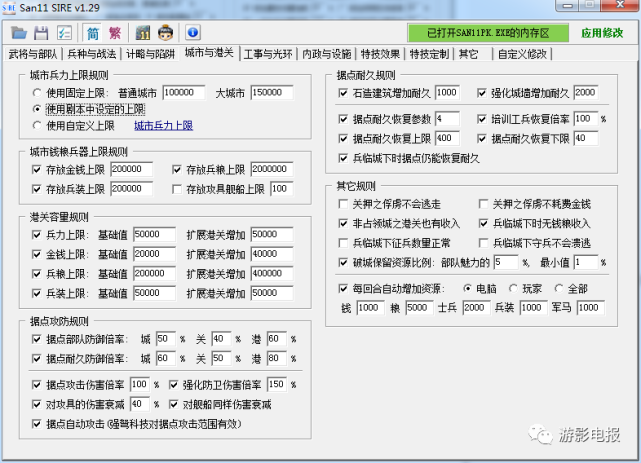The height and width of the screenshot is (463, 641).
Task: Click the 士兵 auto-increase input field
Action: point(476,307)
